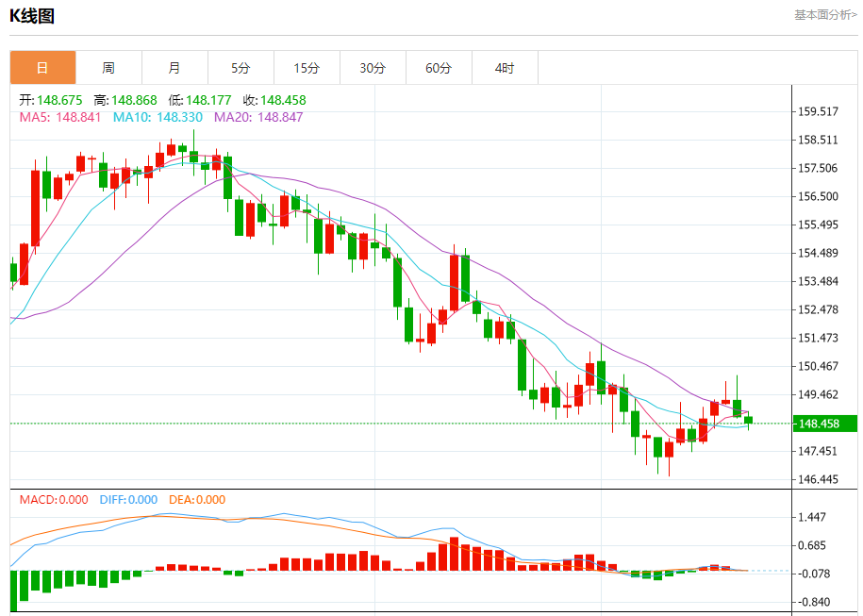Click the close price 148.458 in header
The image size is (863, 616).
[283, 100]
